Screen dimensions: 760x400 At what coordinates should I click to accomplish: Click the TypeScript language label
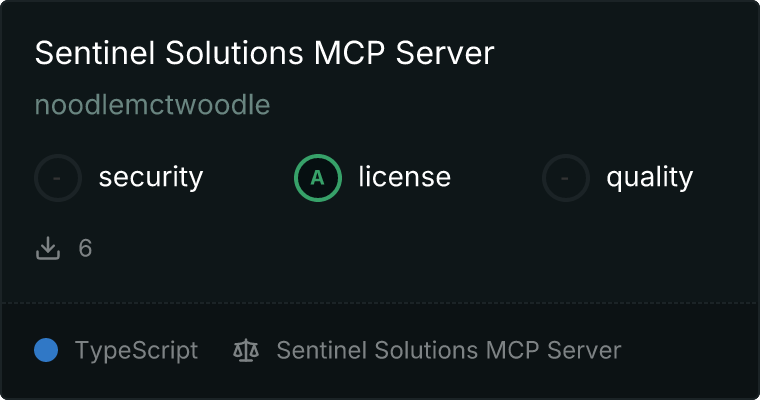tap(136, 351)
